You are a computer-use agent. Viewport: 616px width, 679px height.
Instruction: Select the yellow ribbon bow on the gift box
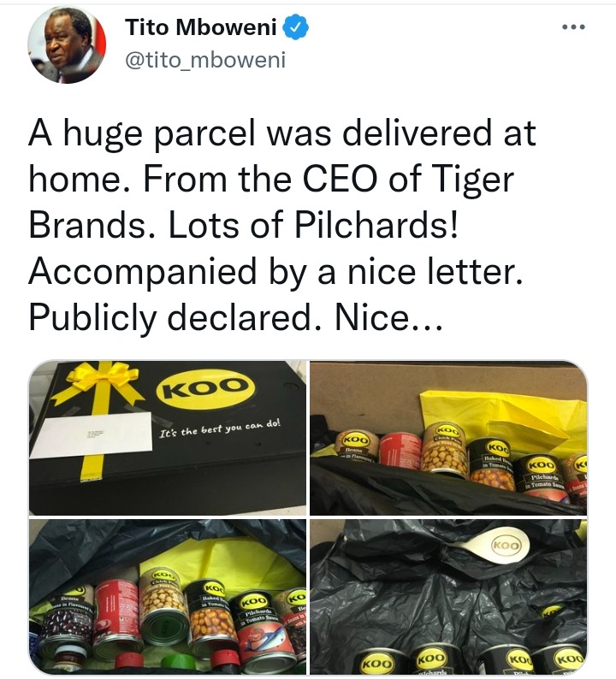click(x=104, y=378)
